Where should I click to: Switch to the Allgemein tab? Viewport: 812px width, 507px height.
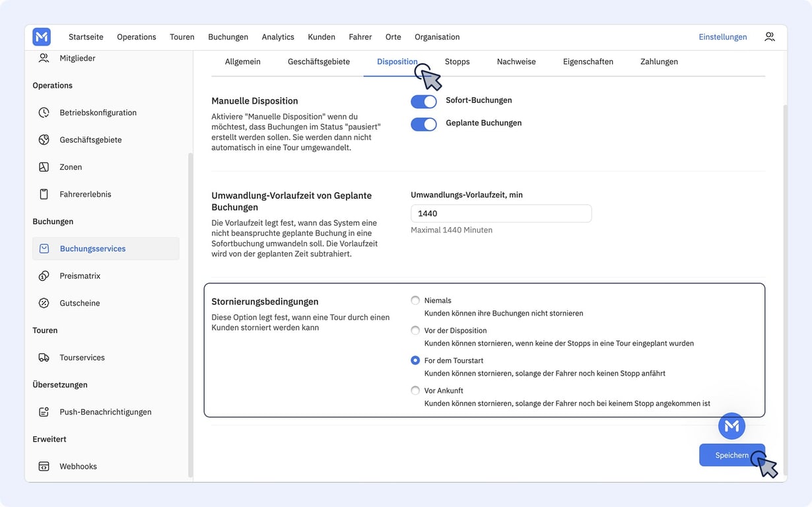coord(242,61)
